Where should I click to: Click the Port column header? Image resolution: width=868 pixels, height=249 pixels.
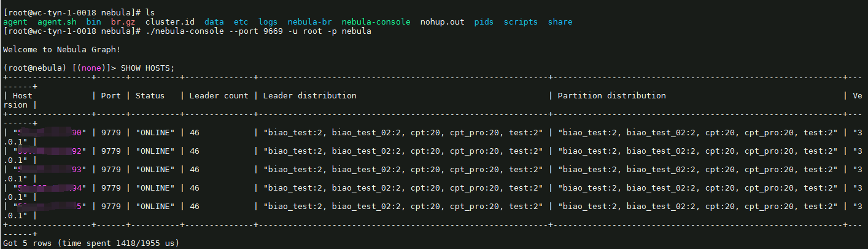tap(110, 96)
